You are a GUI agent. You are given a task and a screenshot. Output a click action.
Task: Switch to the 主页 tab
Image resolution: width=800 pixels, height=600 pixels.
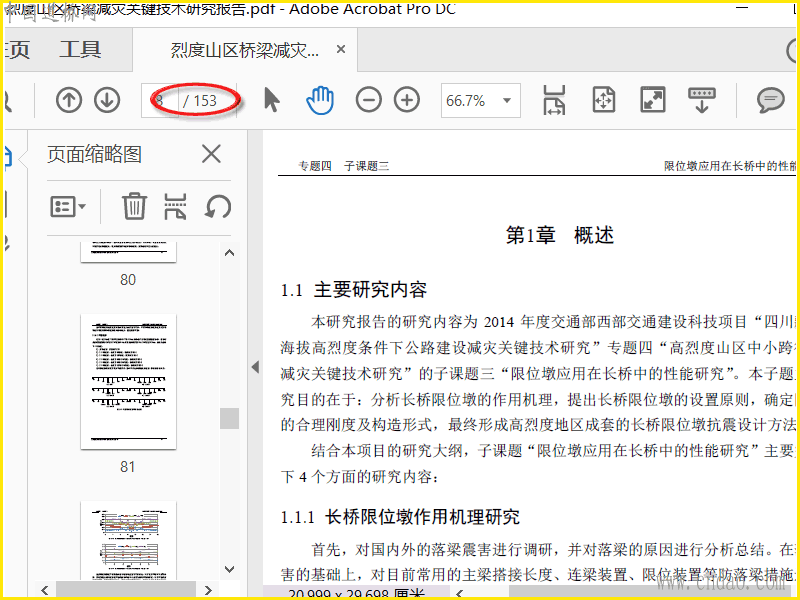(x=16, y=50)
